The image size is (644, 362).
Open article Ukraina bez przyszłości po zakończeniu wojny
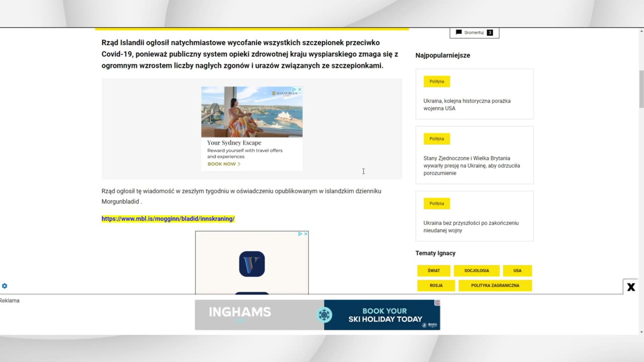point(471,227)
